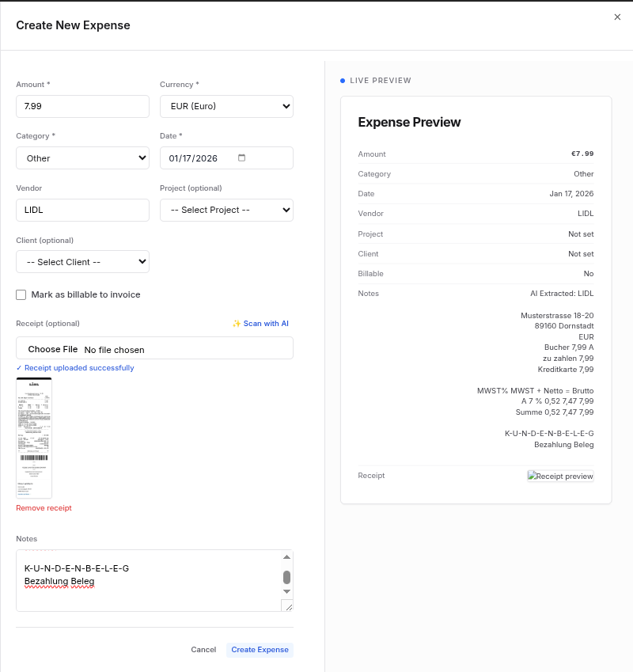Click the Cancel button
This screenshot has height=672, width=633.
point(203,650)
